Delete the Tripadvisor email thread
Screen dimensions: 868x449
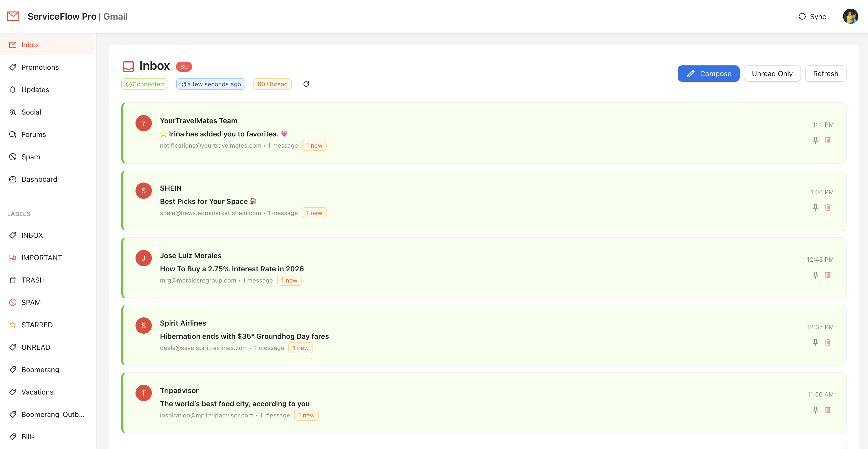pyautogui.click(x=828, y=410)
